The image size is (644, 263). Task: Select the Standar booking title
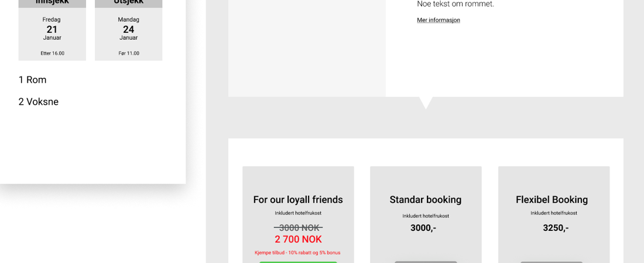[426, 200]
